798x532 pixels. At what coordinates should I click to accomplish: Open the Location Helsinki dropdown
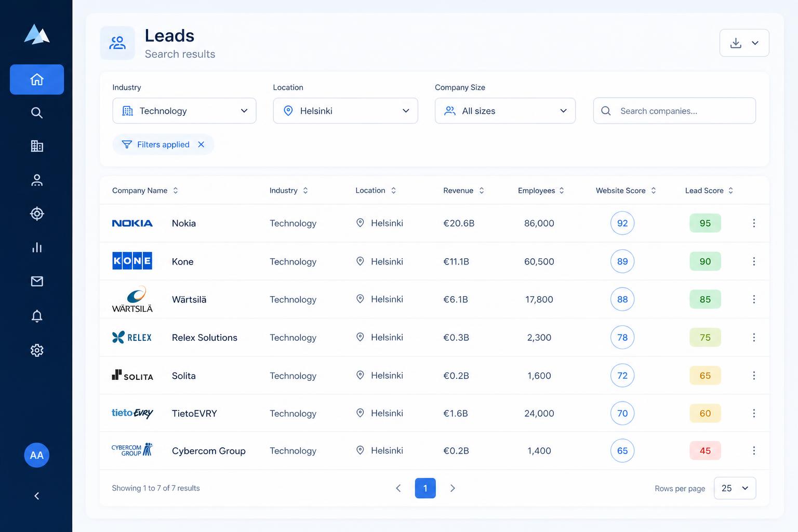345,111
